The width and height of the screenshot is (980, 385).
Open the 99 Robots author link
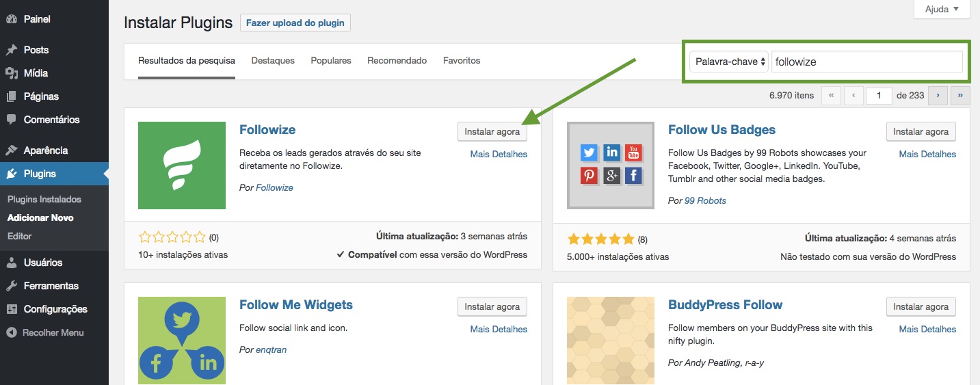tap(705, 200)
